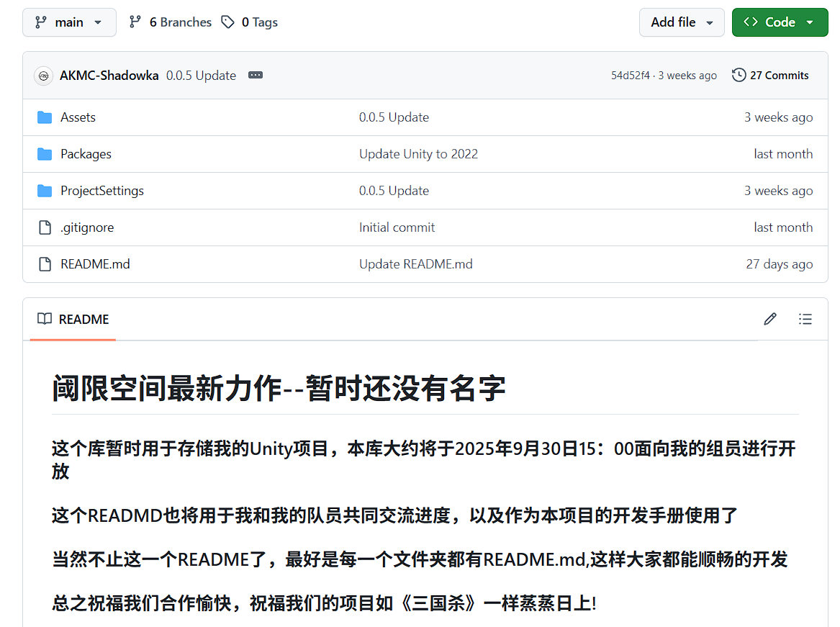
Task: View the 6 Branches link
Action: tap(171, 22)
